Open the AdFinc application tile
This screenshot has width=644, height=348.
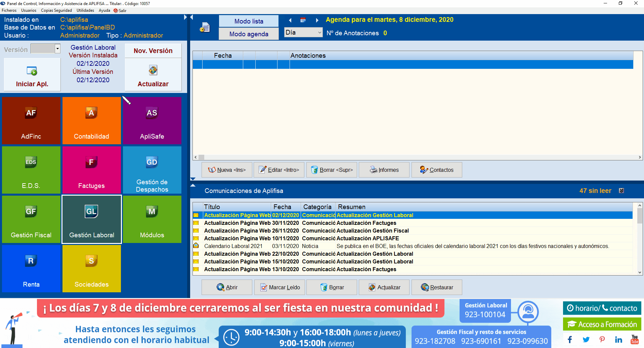31,120
